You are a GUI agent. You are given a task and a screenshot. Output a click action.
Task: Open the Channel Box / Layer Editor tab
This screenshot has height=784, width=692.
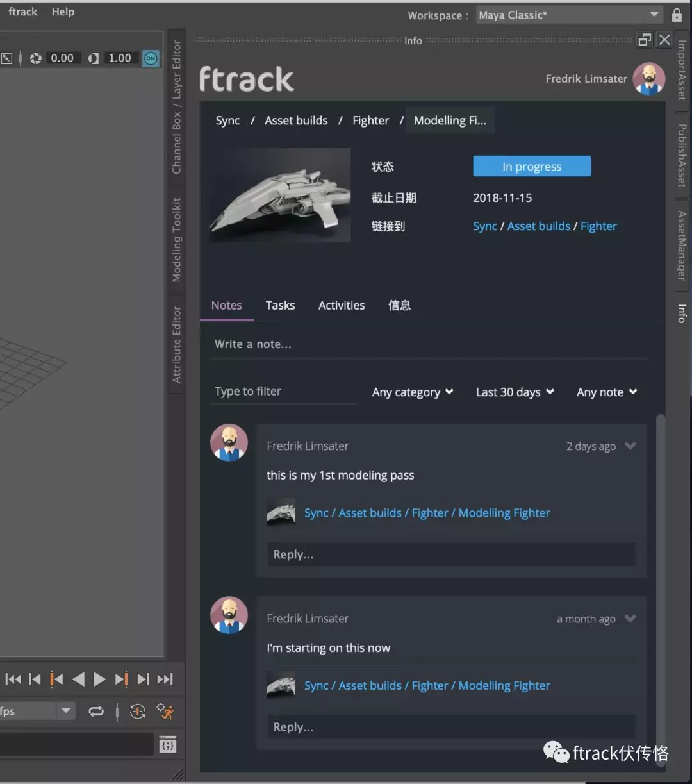click(177, 106)
